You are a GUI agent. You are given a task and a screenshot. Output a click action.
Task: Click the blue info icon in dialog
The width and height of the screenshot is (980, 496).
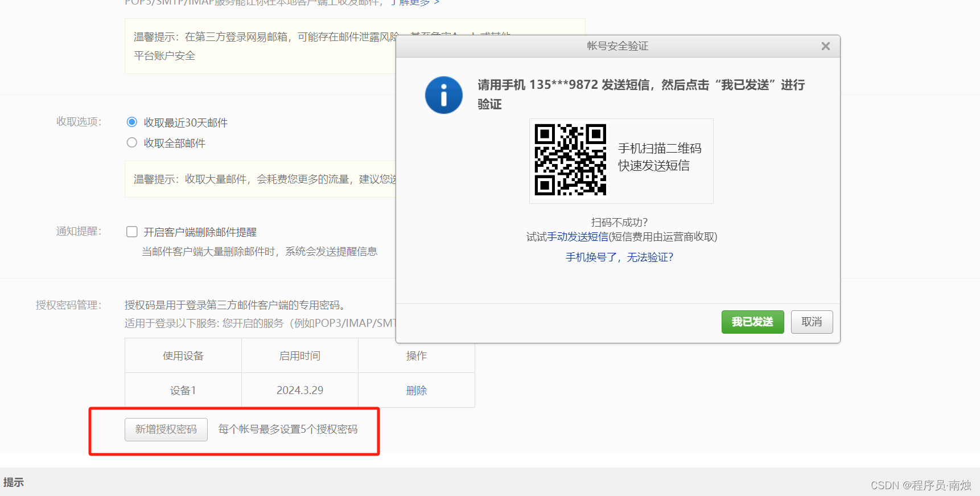444,95
